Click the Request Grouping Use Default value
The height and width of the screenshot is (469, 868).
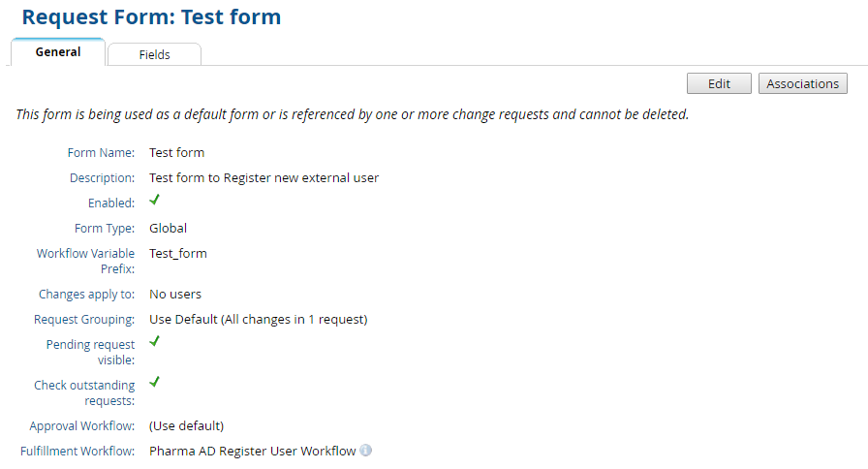pyautogui.click(x=258, y=319)
